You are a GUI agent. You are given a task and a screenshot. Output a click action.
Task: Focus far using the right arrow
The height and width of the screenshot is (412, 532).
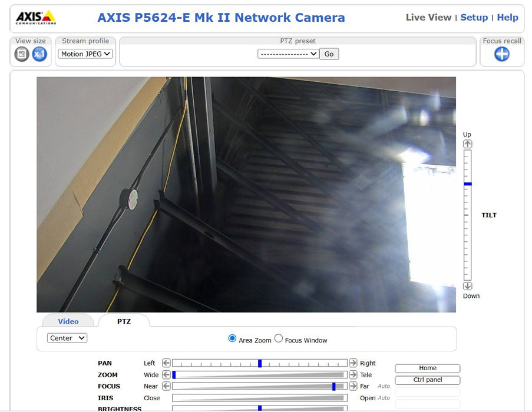353,386
